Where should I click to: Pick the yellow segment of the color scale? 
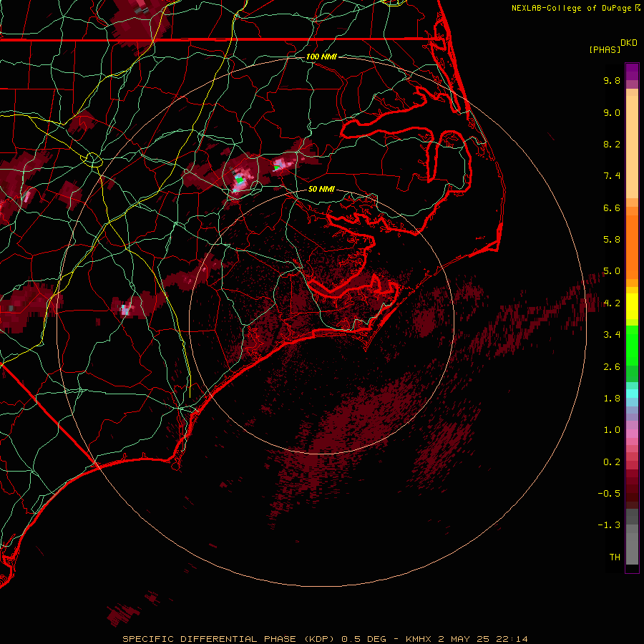tap(632, 306)
